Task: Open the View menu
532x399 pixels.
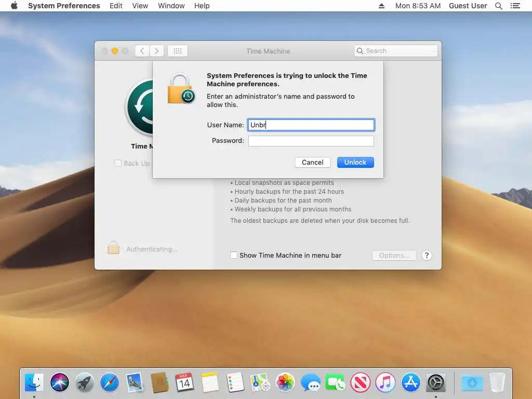Action: [x=140, y=6]
